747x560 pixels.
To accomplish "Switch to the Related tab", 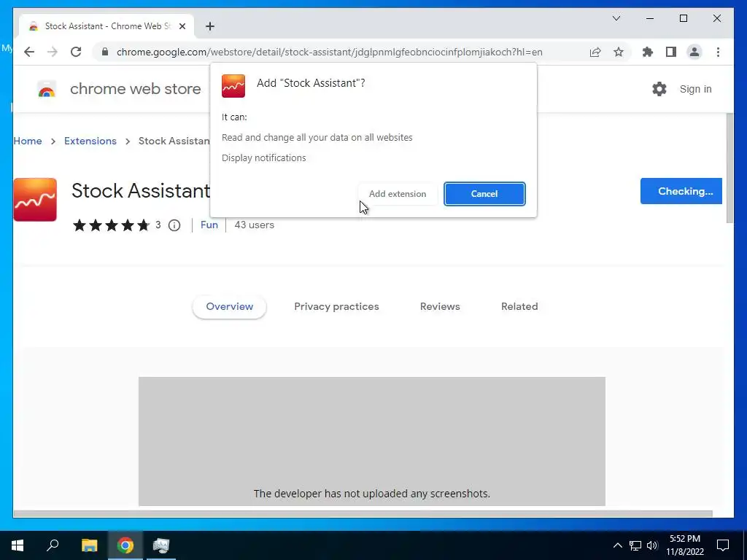I will click(519, 306).
